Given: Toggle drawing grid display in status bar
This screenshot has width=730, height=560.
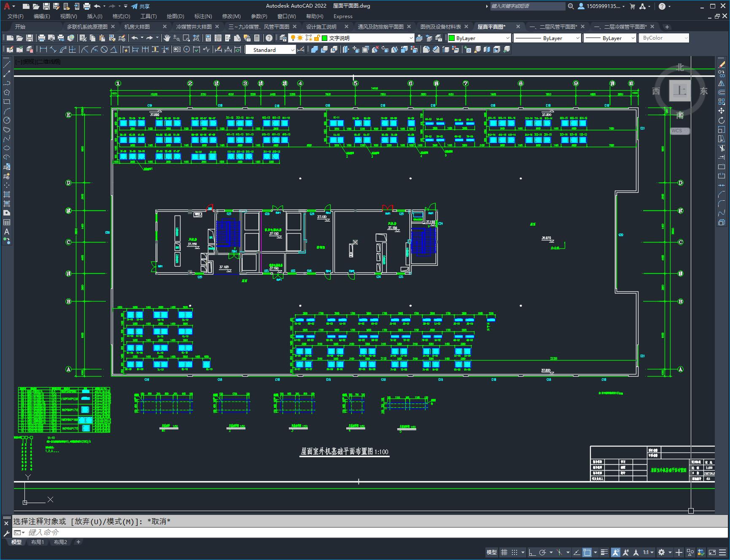Looking at the screenshot, I should click(504, 552).
